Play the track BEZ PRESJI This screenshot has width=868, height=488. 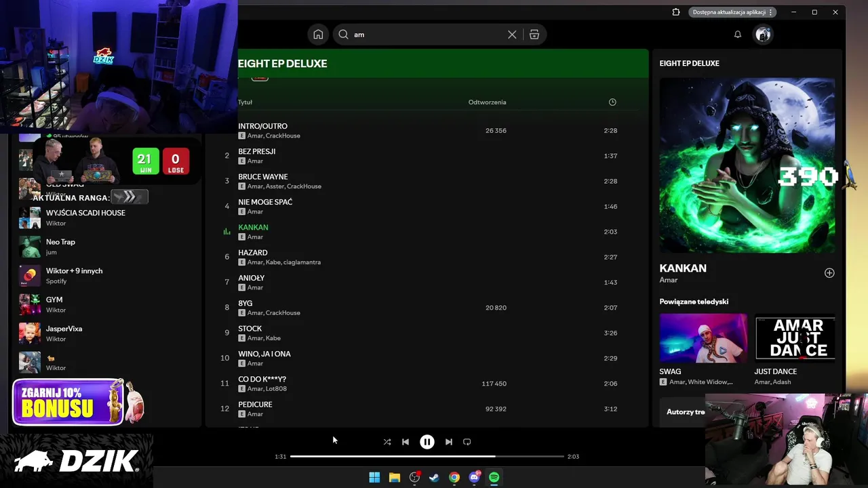tap(256, 151)
